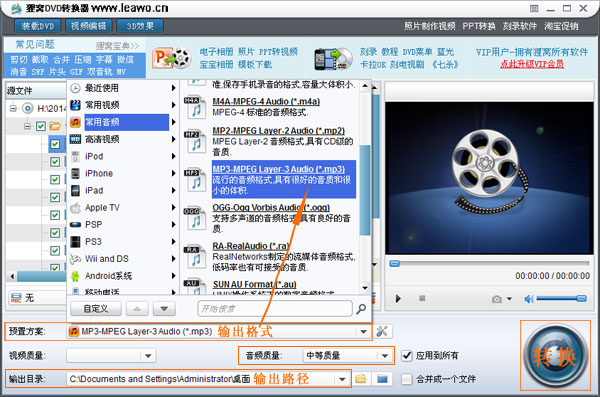The width and height of the screenshot is (600, 397).
Task: Open the menu icon in the title bar
Action: pyautogui.click(x=534, y=8)
